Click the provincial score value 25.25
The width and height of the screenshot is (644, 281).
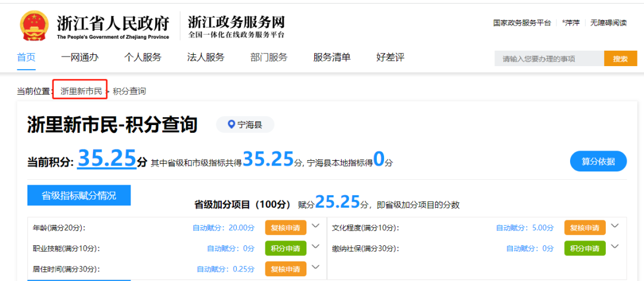point(338,201)
